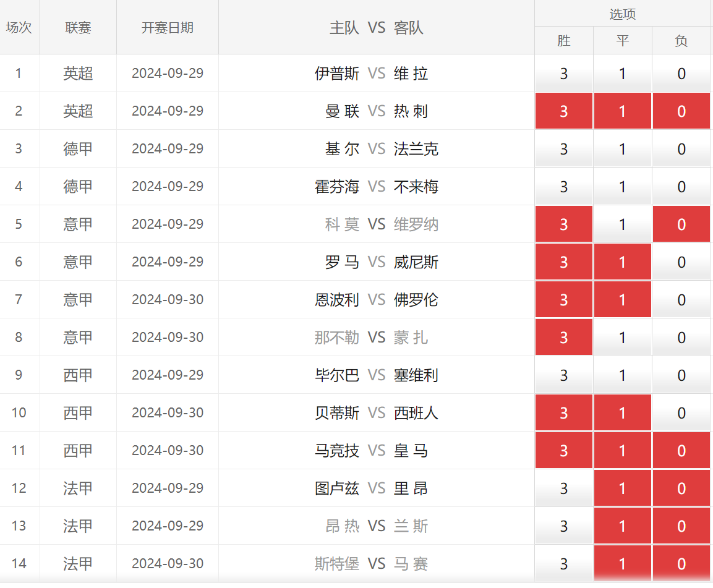Click the 胜 column header
Image resolution: width=713 pixels, height=588 pixels.
tap(564, 41)
